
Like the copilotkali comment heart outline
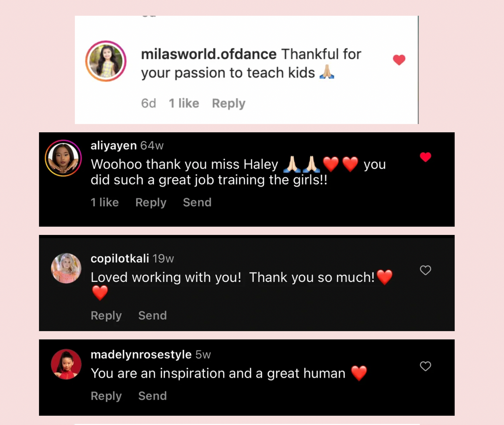coord(425,270)
